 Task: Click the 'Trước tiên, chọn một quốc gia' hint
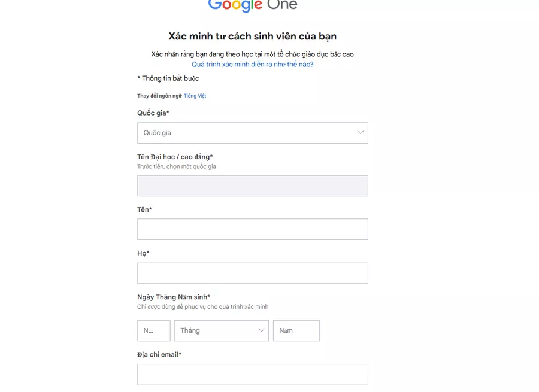tap(177, 166)
